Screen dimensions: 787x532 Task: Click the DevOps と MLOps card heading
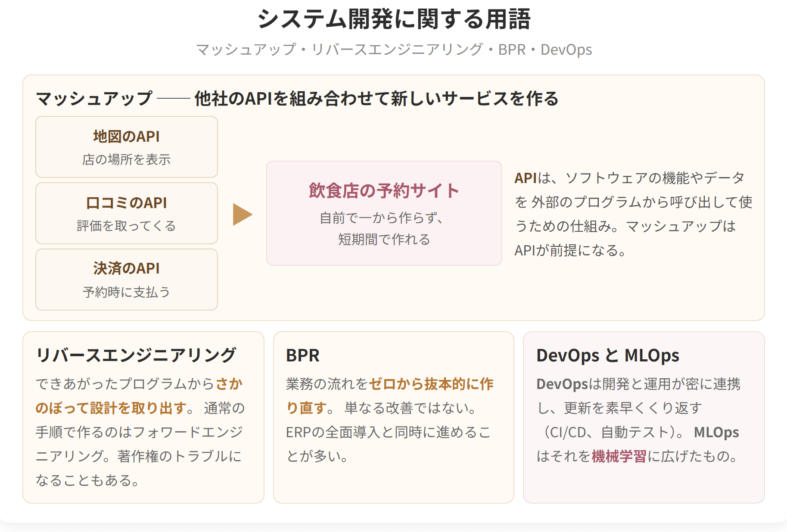coord(607,355)
